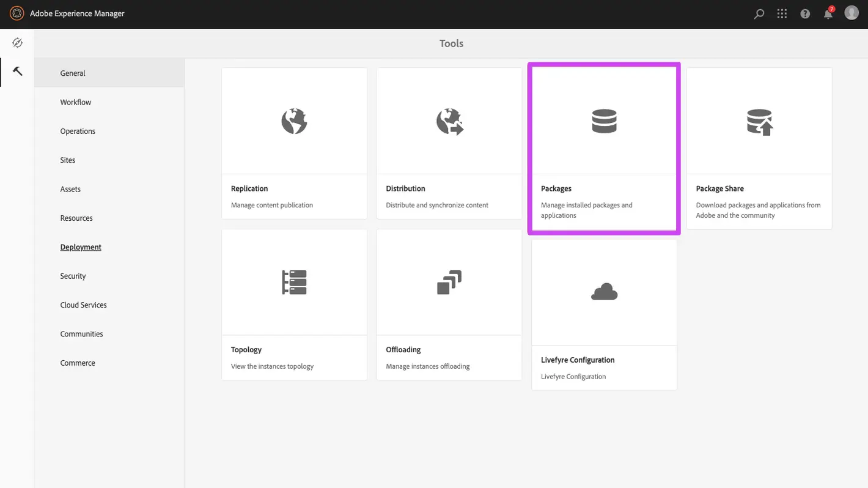
Task: Open the Packages card title
Action: 556,188
